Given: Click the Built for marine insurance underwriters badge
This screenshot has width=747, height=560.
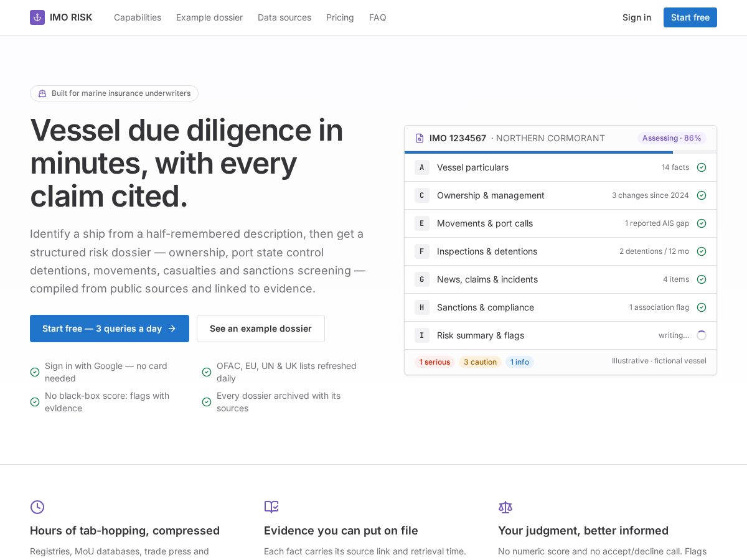Looking at the screenshot, I should [x=114, y=93].
